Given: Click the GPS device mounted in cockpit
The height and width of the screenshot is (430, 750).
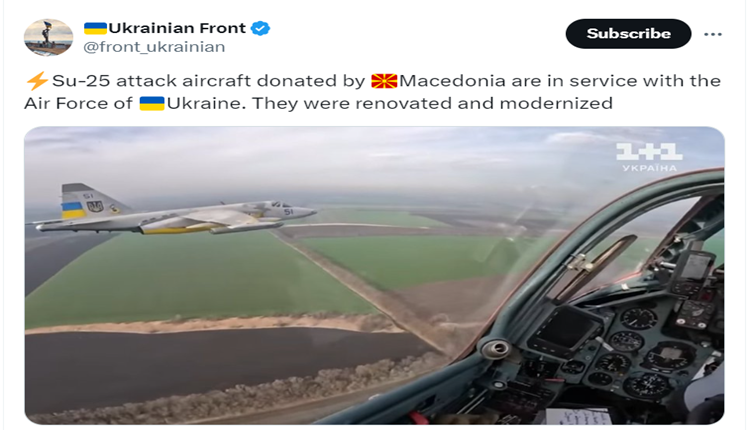Looking at the screenshot, I should pyautogui.click(x=694, y=273).
